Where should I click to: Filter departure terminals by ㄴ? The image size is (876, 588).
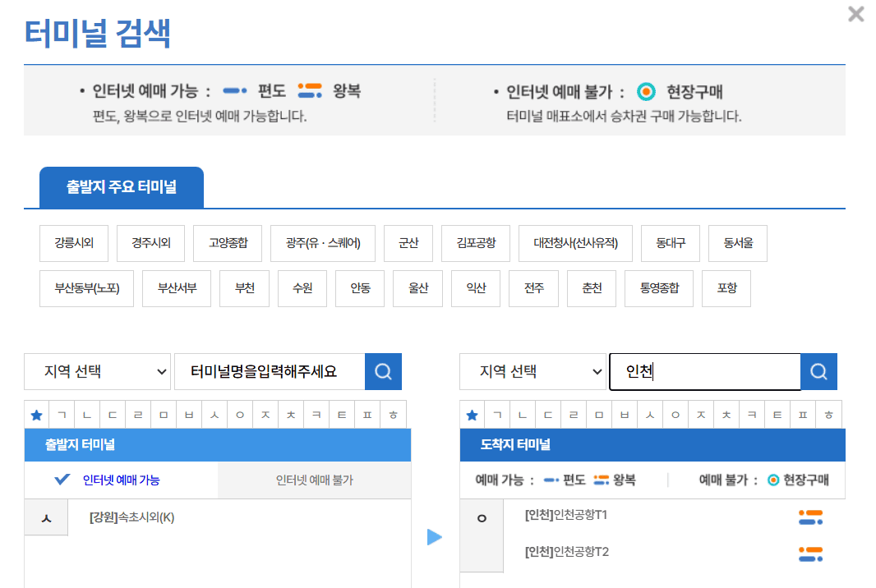pos(87,415)
